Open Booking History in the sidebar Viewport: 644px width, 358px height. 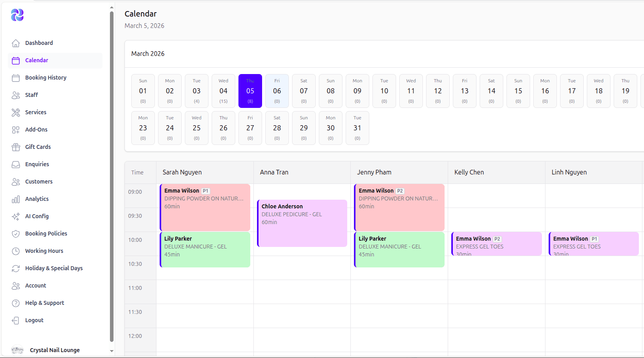coord(46,78)
